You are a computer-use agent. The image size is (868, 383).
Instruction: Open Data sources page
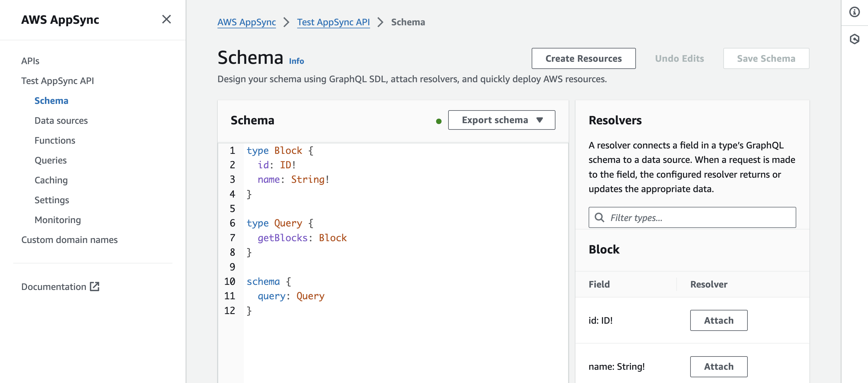[61, 120]
